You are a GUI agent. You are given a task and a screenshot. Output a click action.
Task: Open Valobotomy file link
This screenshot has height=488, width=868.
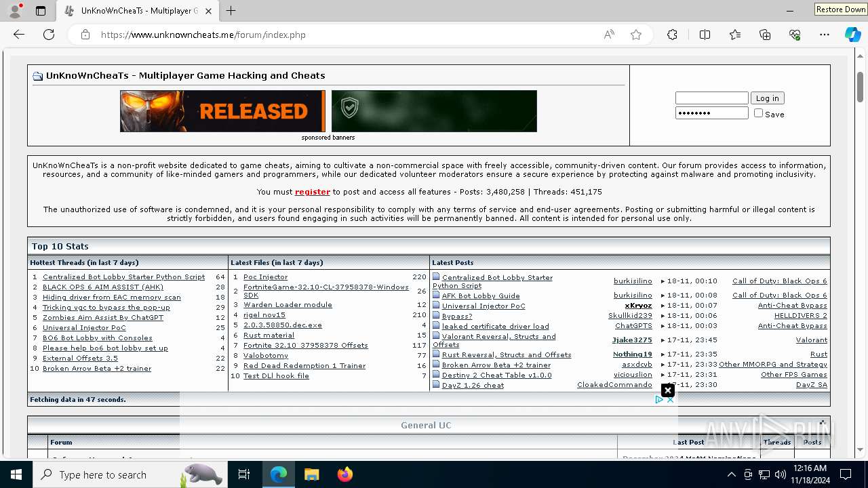[266, 355]
